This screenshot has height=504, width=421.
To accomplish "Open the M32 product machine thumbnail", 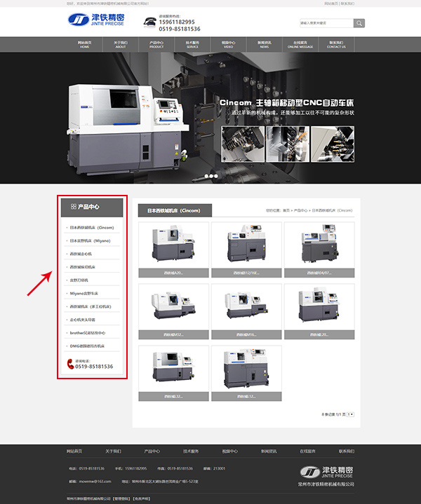I will [173, 306].
